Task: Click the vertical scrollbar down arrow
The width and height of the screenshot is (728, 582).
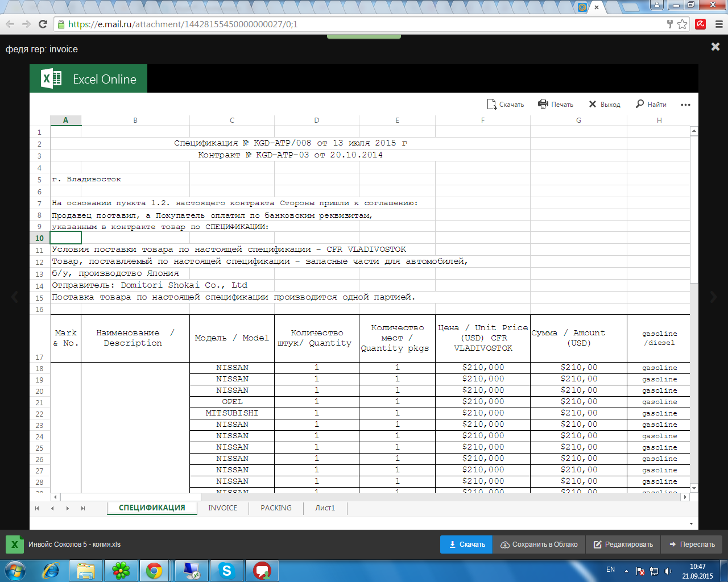Action: [x=694, y=488]
